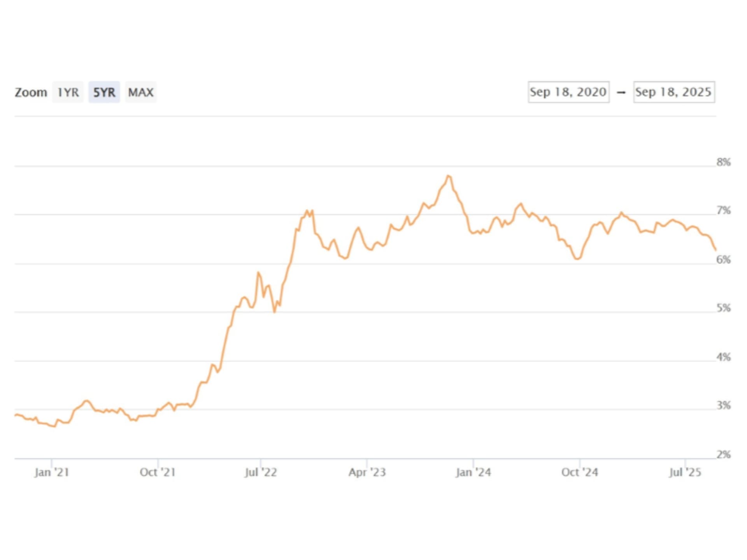Click the Jan '24 x-axis label

coord(473,472)
